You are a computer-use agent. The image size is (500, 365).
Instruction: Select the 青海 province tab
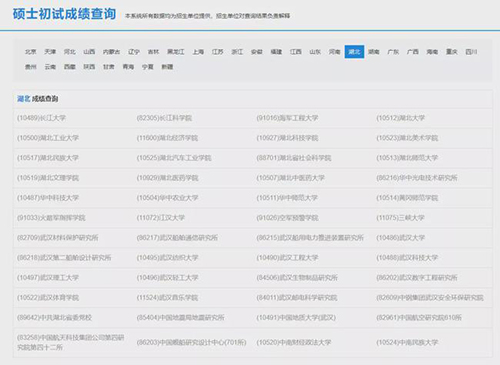pos(128,67)
